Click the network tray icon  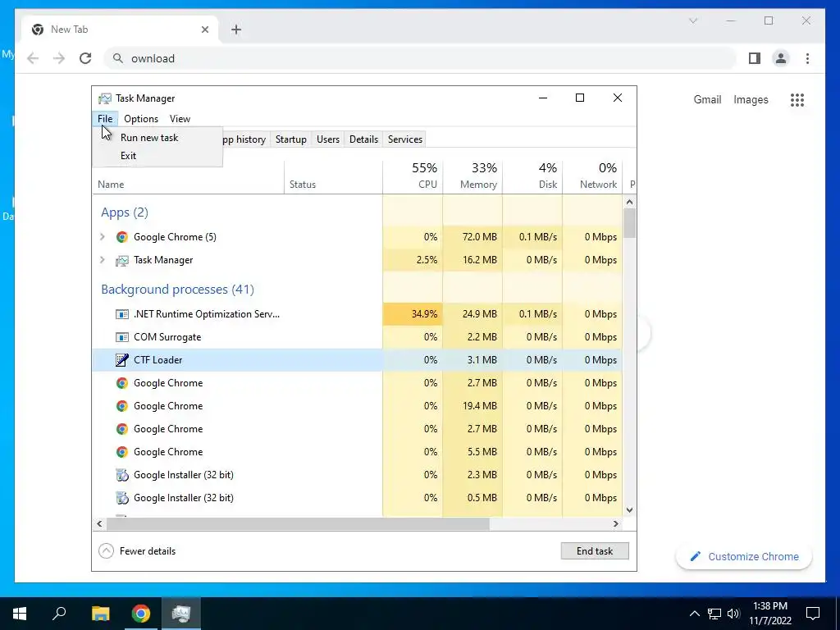pos(714,614)
